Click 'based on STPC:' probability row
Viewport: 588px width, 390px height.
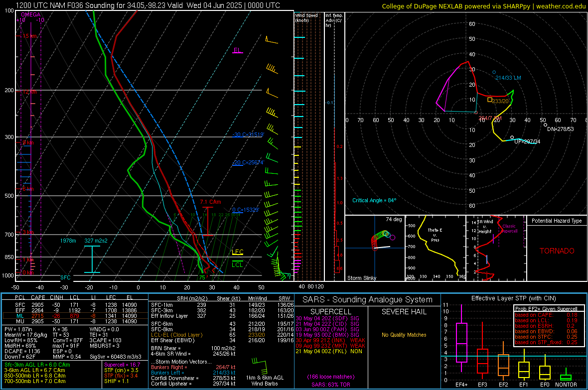tap(546, 337)
